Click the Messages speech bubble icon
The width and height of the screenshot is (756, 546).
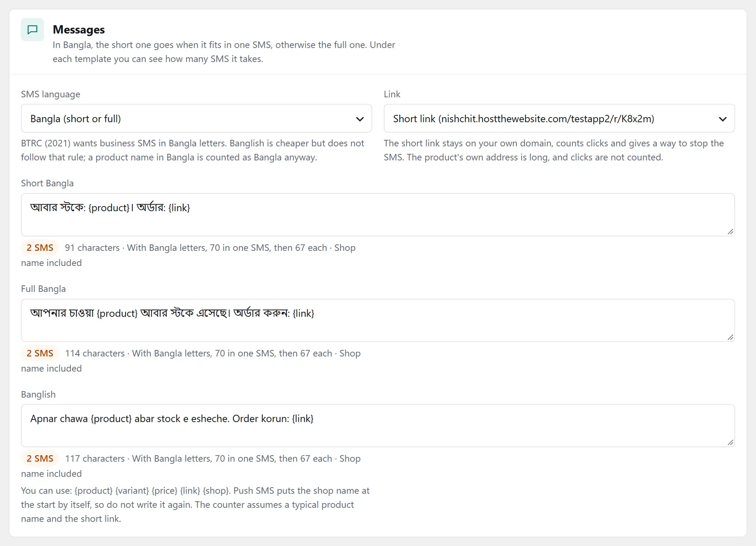click(33, 30)
